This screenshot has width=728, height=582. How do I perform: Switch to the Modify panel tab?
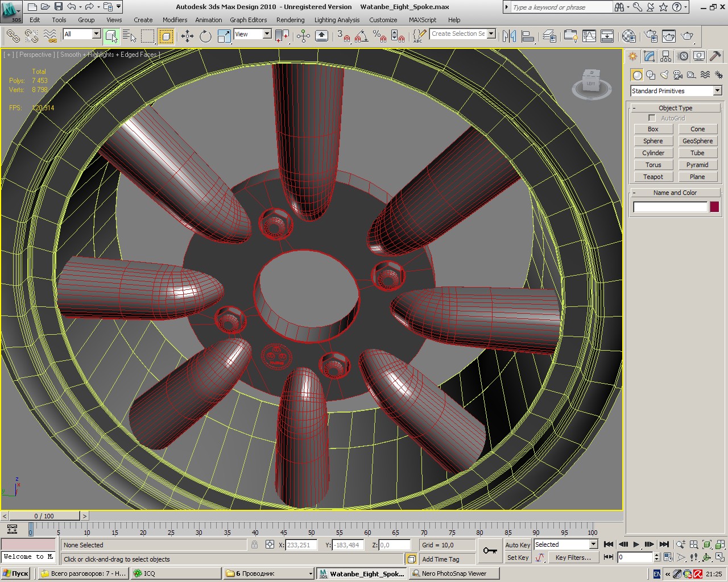coord(650,56)
